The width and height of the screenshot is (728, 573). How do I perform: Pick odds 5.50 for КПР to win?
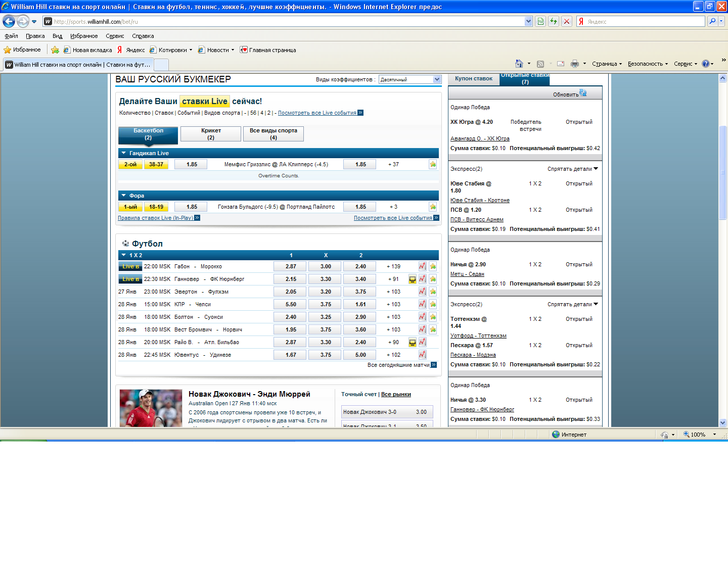coord(291,304)
